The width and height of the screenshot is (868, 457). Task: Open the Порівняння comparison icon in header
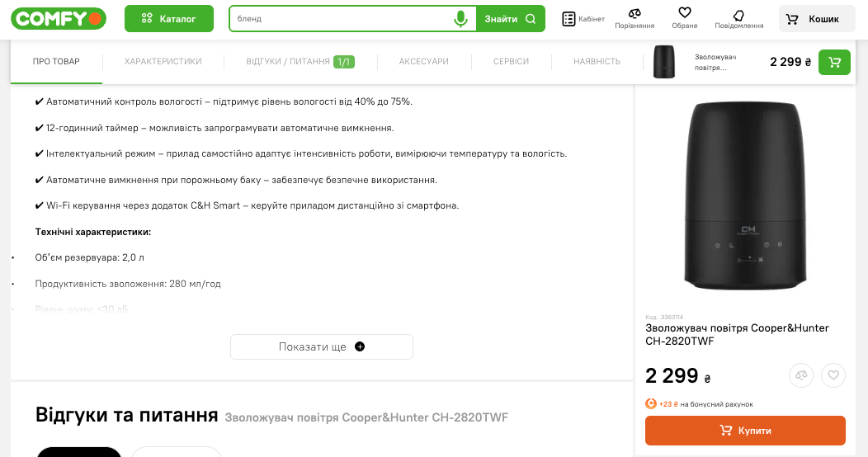coord(634,19)
